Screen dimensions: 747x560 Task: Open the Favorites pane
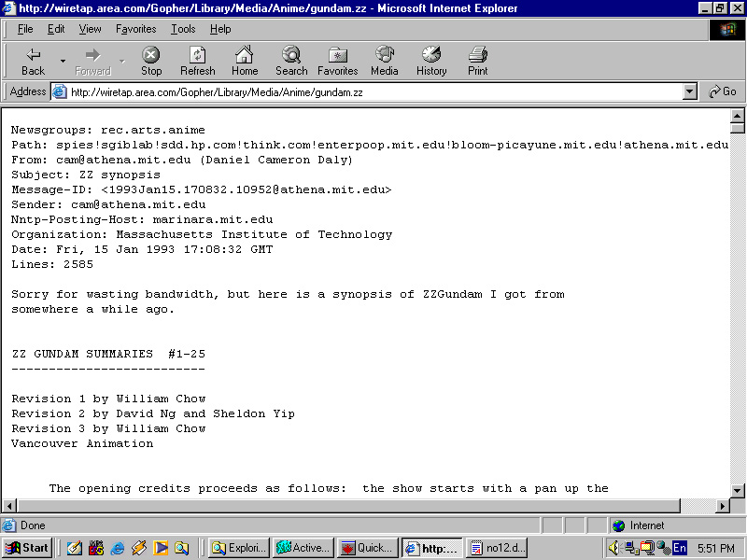(337, 62)
